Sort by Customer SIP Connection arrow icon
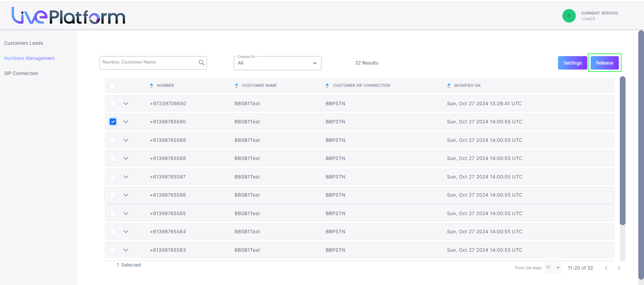The image size is (644, 285). tap(327, 86)
